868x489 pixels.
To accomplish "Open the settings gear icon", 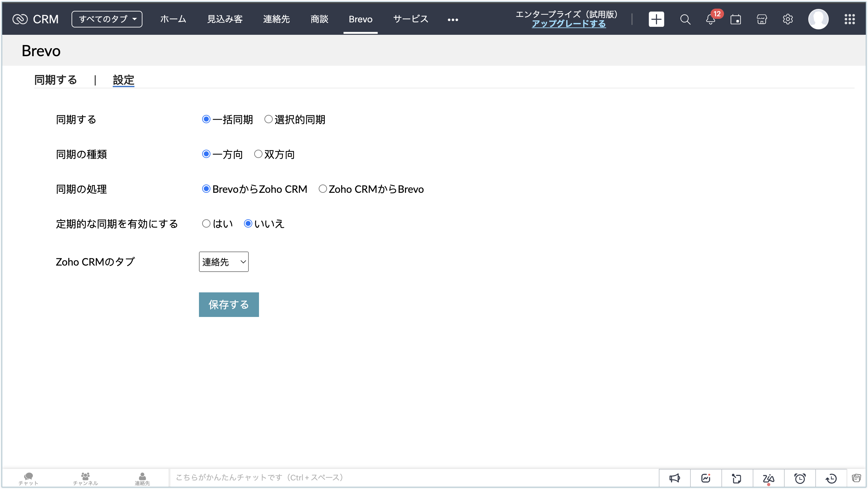I will pos(788,19).
